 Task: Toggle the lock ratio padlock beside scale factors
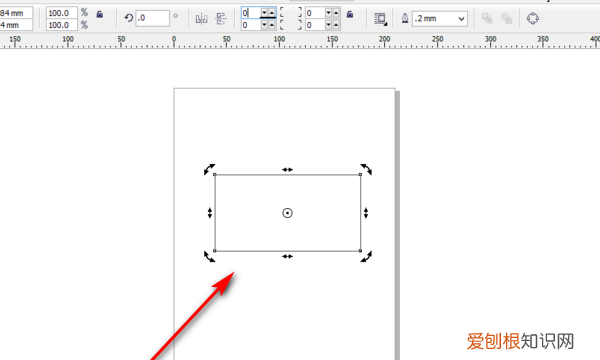pos(99,15)
